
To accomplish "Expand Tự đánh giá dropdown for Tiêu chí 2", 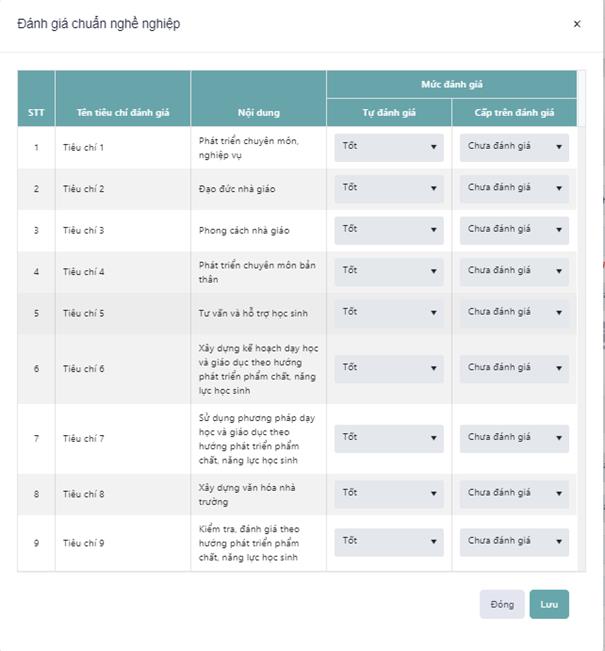I will pos(389,188).
